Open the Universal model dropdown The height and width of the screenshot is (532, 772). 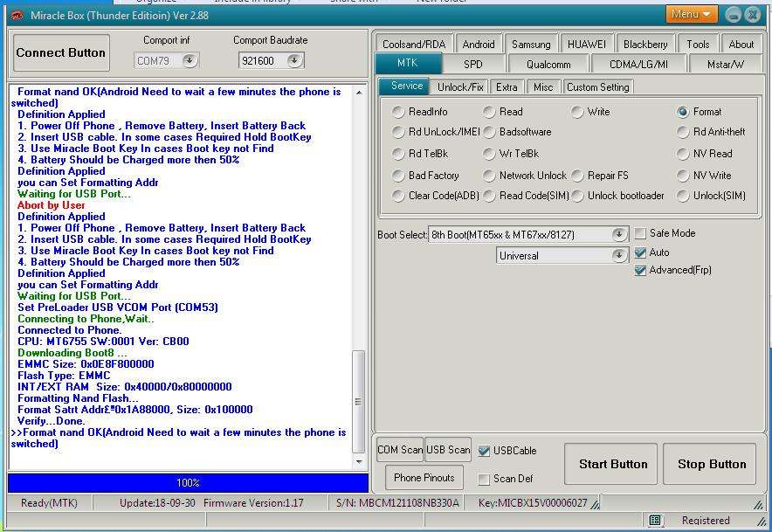619,255
